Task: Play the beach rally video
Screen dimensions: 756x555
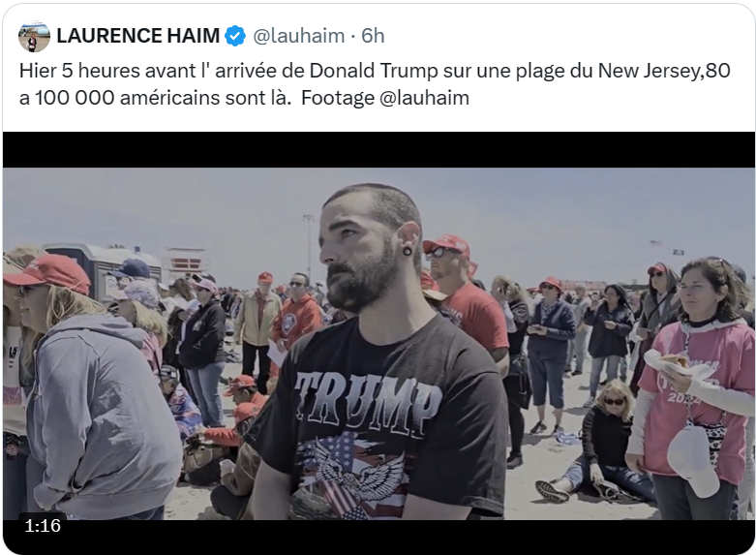Action: 378,344
